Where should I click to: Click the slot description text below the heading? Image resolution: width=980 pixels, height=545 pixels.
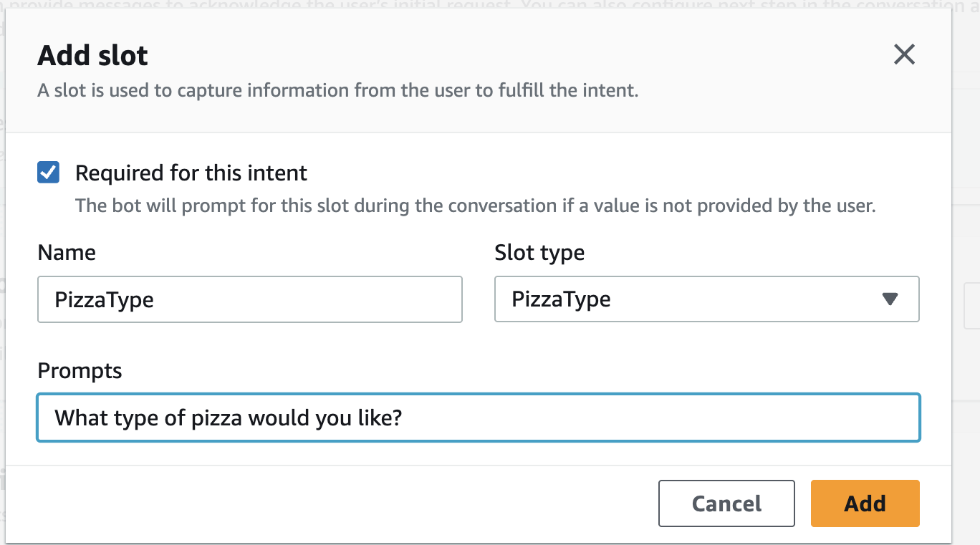[x=337, y=91]
